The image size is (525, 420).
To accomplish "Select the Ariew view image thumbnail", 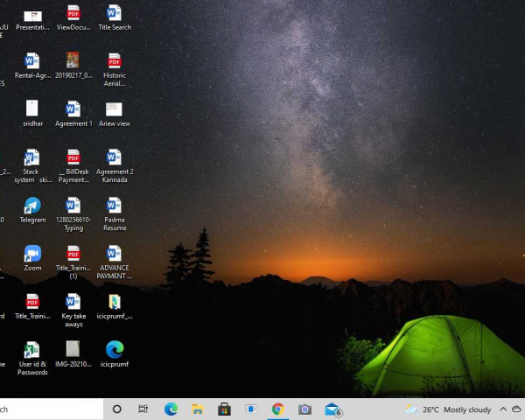I will pos(115,110).
